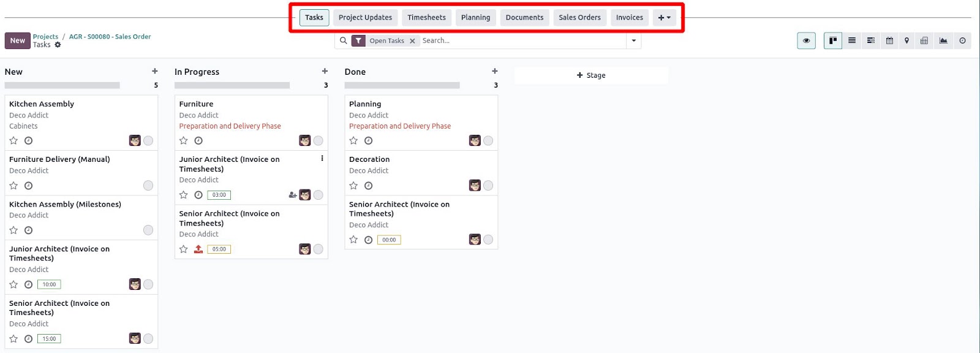Add a new Stage column

[x=591, y=75]
